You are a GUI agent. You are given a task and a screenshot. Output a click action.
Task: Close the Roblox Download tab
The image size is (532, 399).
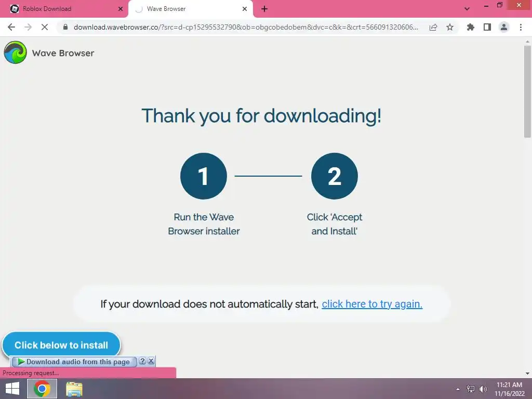click(x=121, y=9)
